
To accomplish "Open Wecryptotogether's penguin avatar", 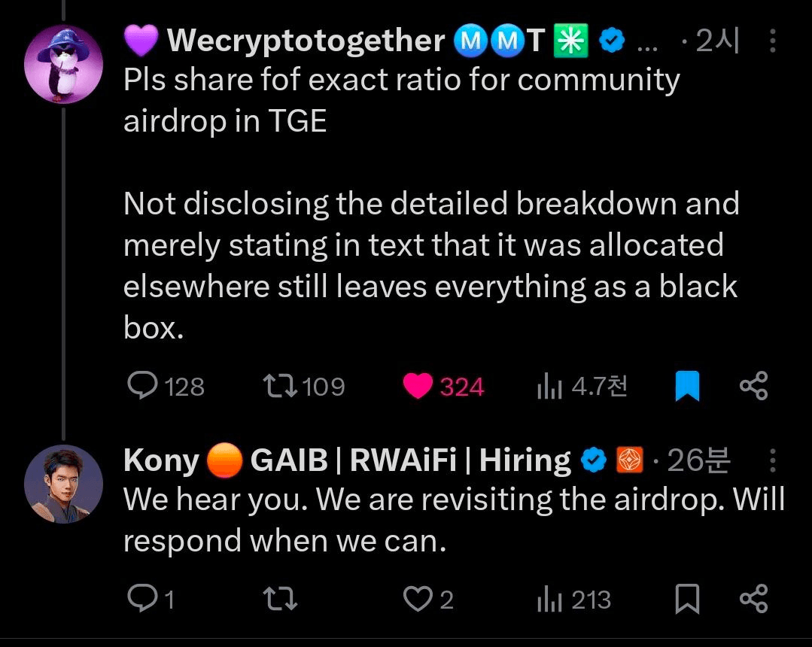I will pyautogui.click(x=62, y=63).
